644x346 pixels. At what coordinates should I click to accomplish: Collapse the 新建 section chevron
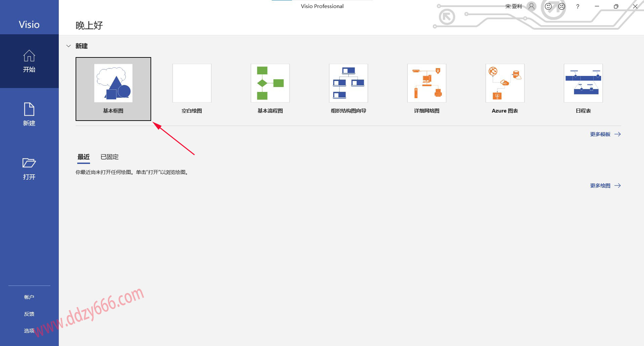[x=69, y=46]
